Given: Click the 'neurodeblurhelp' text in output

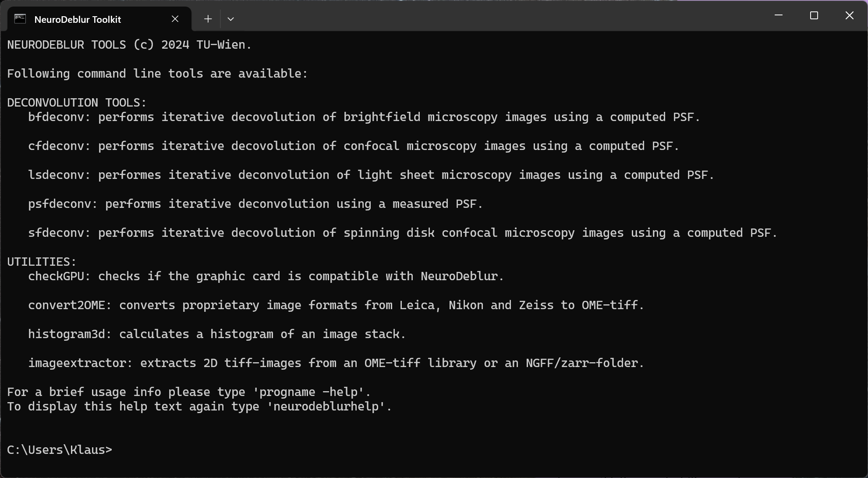Looking at the screenshot, I should (329, 407).
